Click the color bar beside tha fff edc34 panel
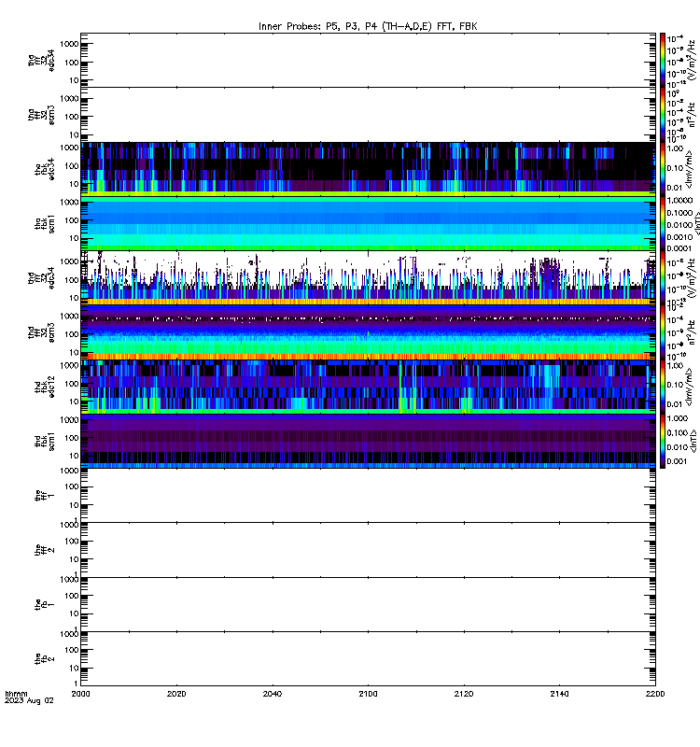Viewport: 700px width, 747px height. 663,60
